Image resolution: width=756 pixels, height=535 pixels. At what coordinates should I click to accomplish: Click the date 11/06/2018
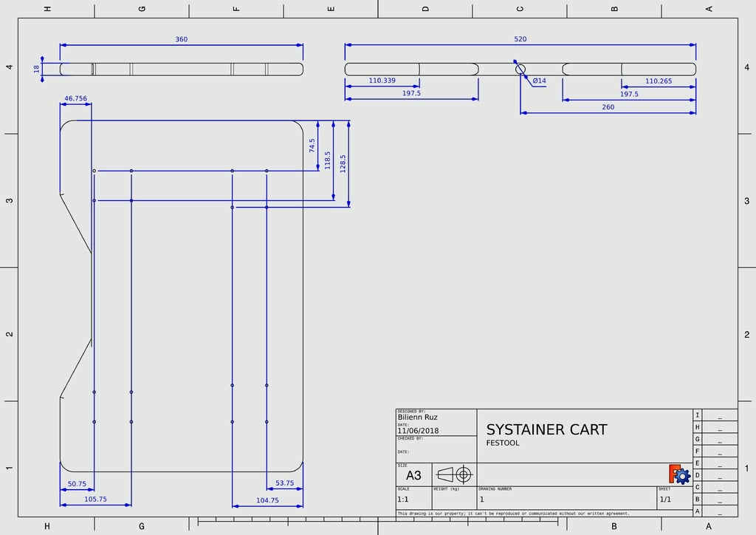pos(418,431)
